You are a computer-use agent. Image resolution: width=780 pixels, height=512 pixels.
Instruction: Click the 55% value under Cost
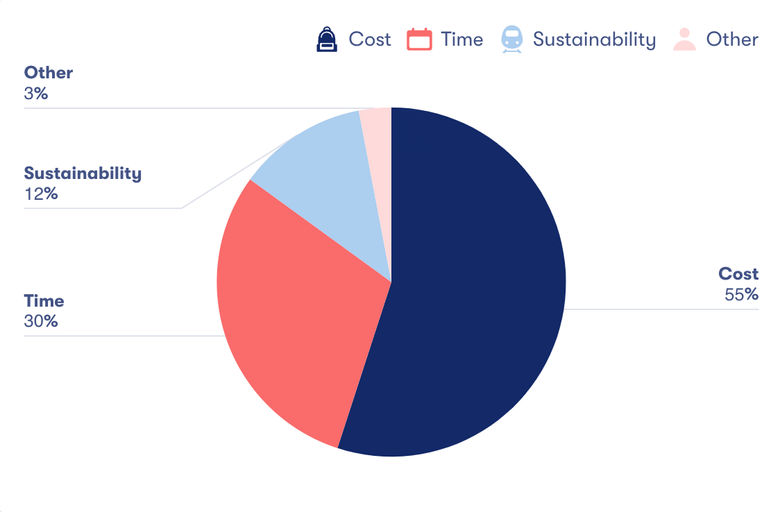coord(741,295)
